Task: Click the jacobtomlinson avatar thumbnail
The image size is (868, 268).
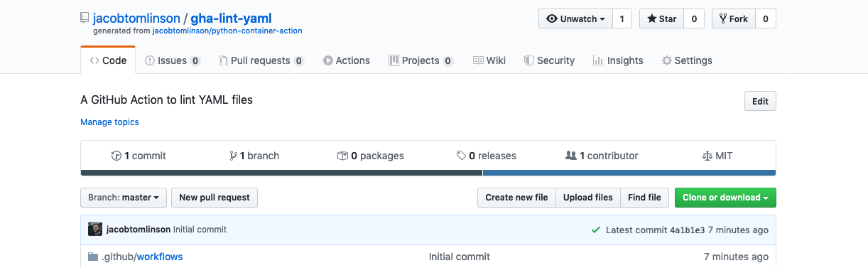Action: coord(95,230)
